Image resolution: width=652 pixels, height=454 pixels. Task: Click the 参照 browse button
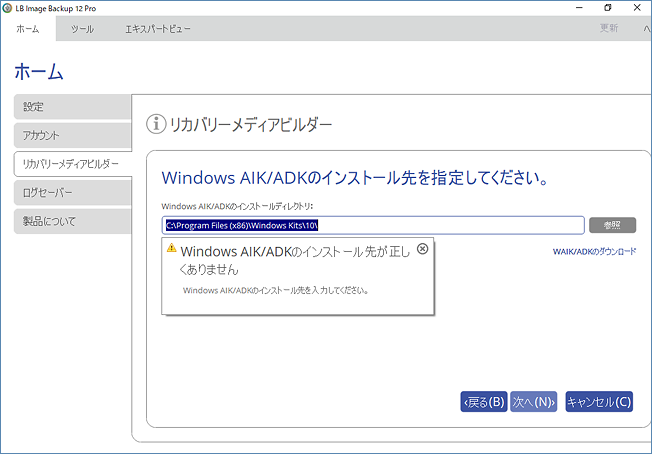612,225
